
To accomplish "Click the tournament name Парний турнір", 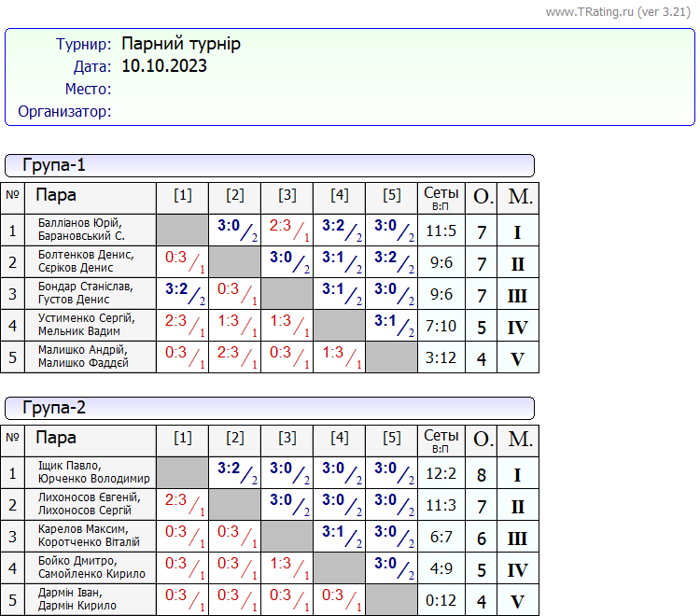I will 181,44.
